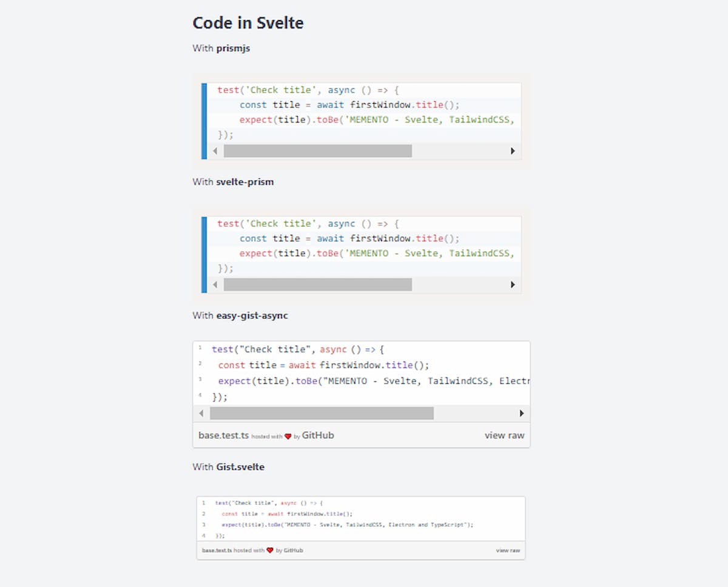The height and width of the screenshot is (587, 728).
Task: Click GitHub link in Gist.svelte embed footer
Action: click(294, 551)
